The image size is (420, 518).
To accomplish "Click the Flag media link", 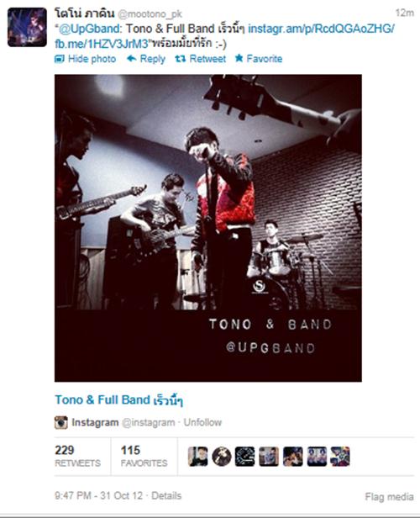I will (389, 496).
